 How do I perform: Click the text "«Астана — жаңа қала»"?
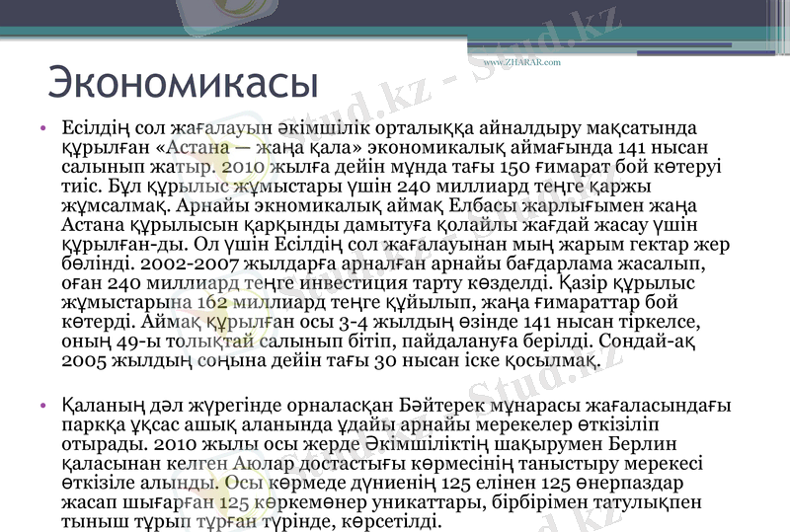[260, 148]
